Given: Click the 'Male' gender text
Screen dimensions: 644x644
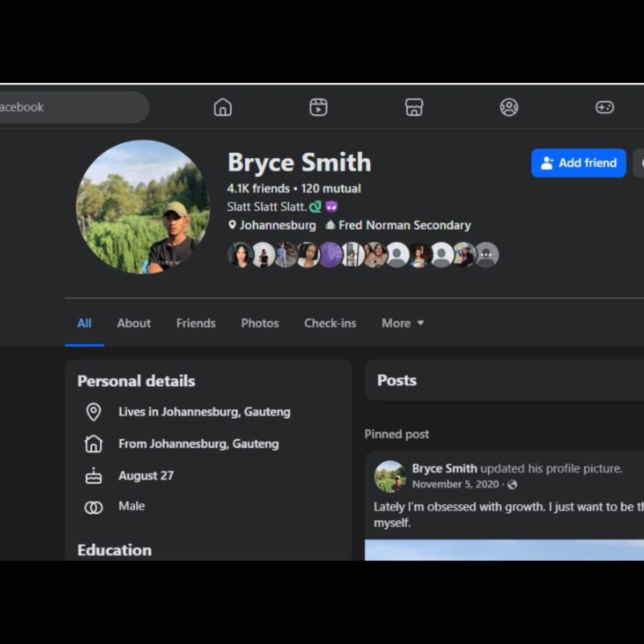Looking at the screenshot, I should tap(131, 506).
